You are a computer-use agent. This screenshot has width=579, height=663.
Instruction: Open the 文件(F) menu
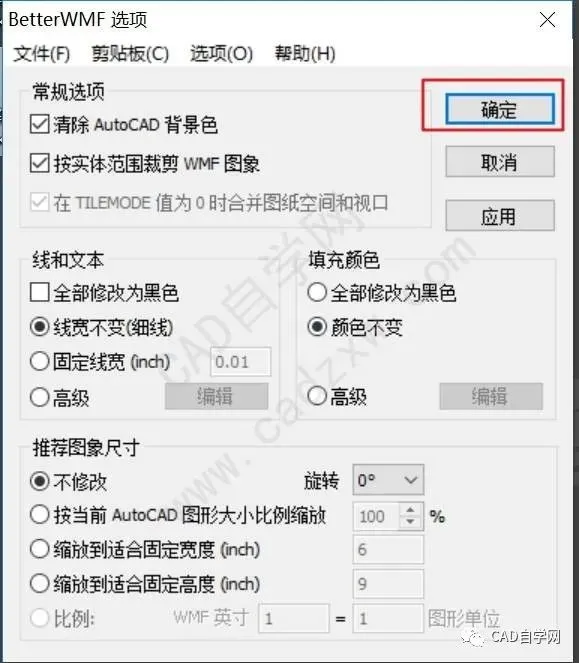(x=41, y=54)
